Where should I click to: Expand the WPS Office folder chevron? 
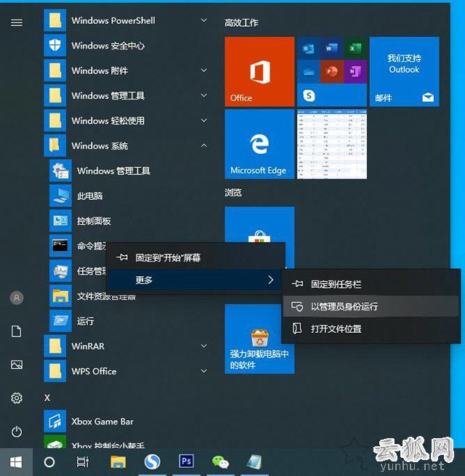pos(204,371)
